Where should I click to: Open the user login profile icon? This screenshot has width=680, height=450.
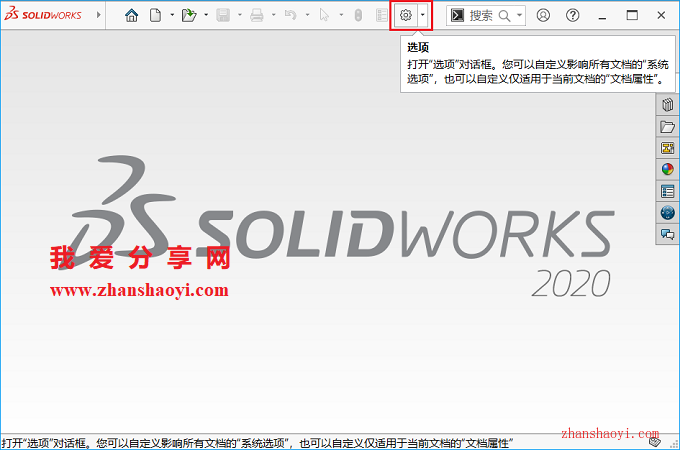(543, 16)
